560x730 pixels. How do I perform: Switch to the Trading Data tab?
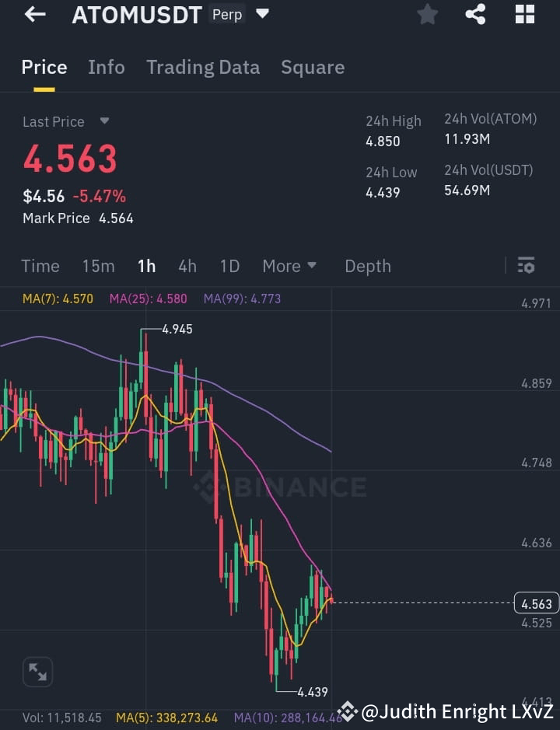point(203,68)
